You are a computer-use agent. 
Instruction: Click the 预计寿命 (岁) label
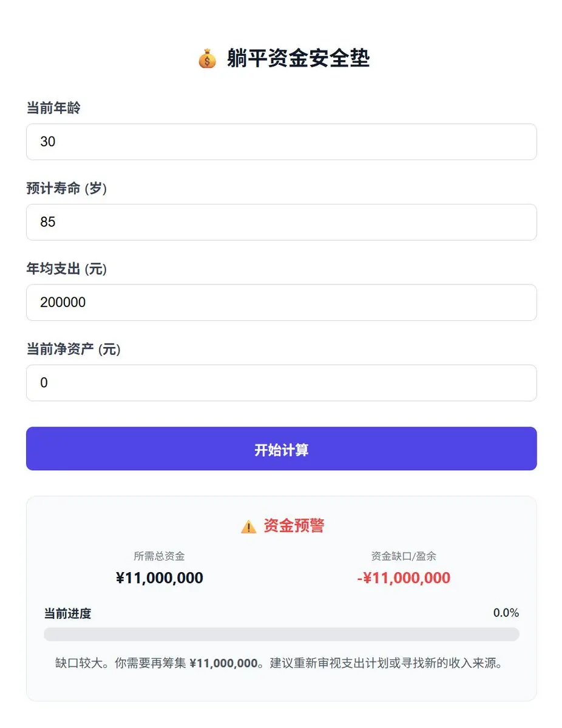67,189
